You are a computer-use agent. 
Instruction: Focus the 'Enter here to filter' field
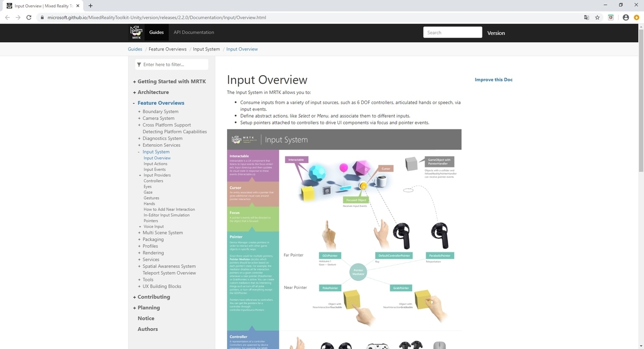coord(172,64)
